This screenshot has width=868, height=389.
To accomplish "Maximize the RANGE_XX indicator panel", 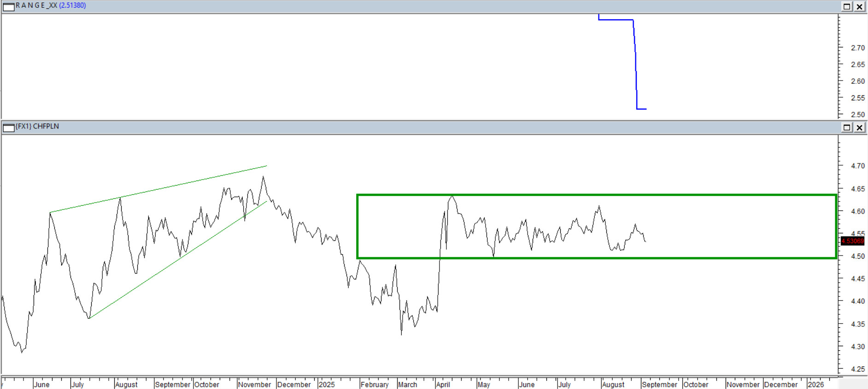I will pyautogui.click(x=847, y=6).
